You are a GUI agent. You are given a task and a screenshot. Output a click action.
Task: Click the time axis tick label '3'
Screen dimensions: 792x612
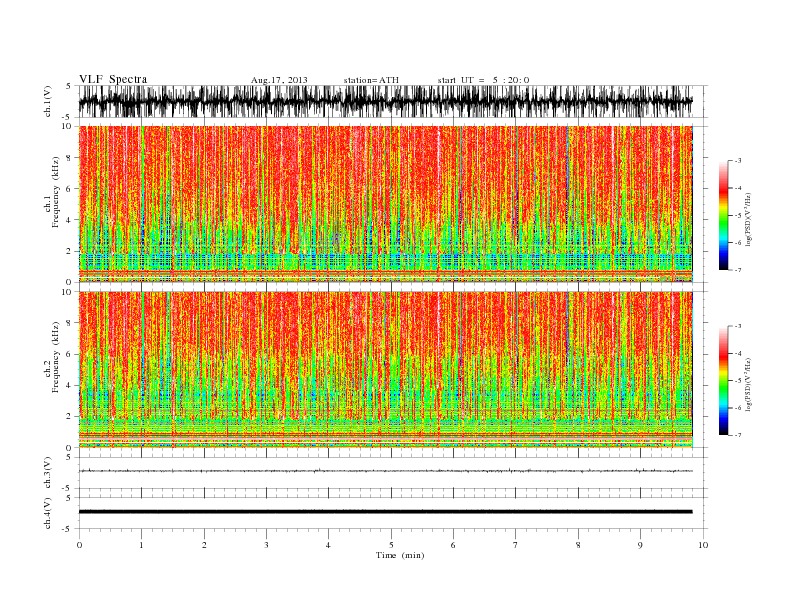(x=266, y=545)
